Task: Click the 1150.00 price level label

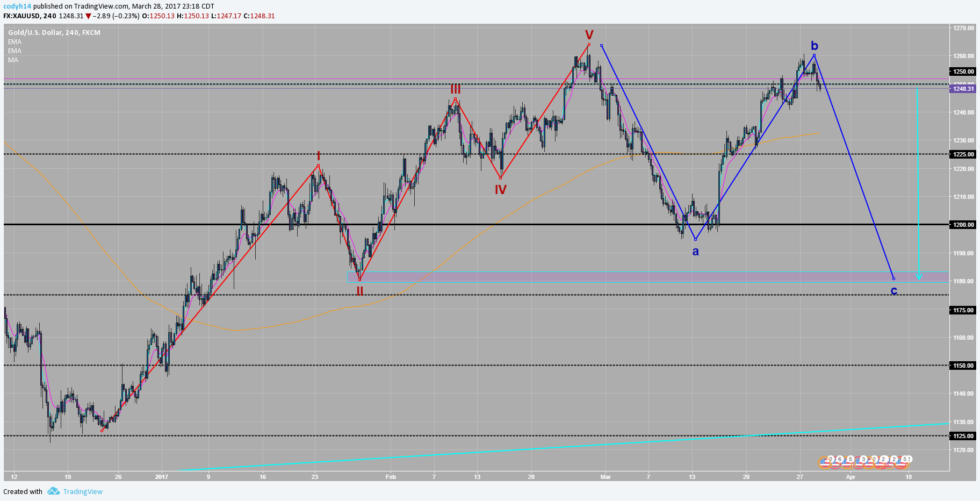Action: [963, 366]
